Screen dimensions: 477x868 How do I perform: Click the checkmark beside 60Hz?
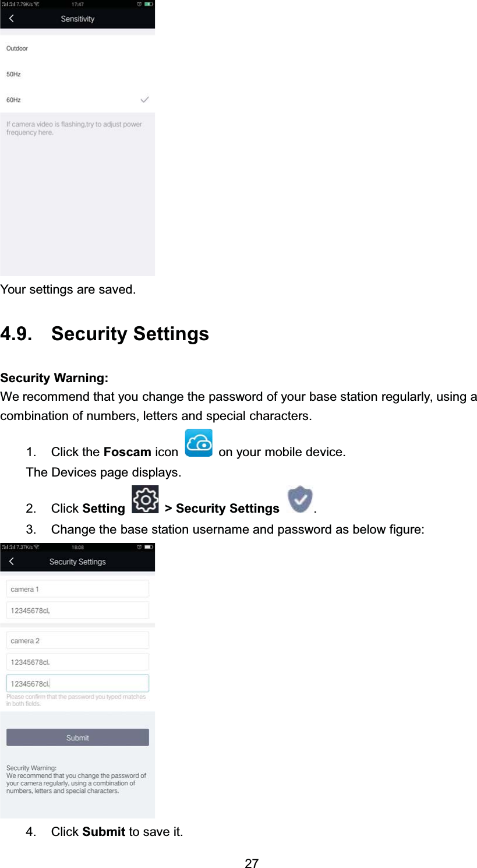(144, 100)
